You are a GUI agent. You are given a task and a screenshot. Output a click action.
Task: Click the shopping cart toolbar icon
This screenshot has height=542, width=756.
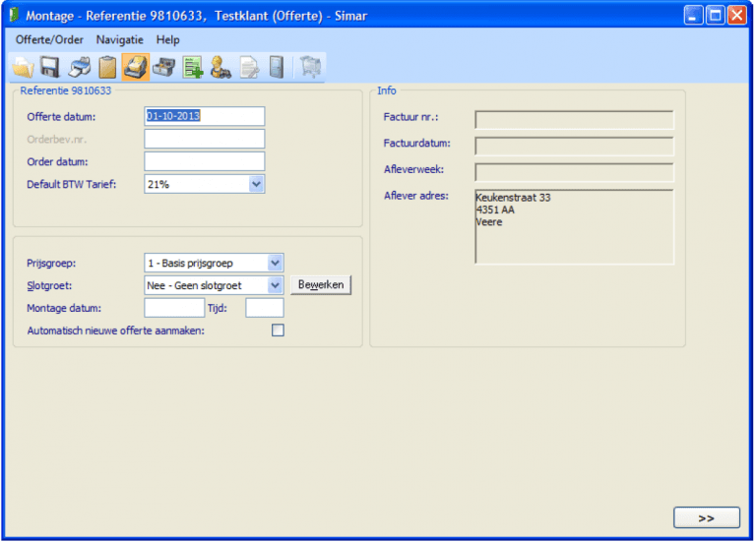click(x=311, y=67)
